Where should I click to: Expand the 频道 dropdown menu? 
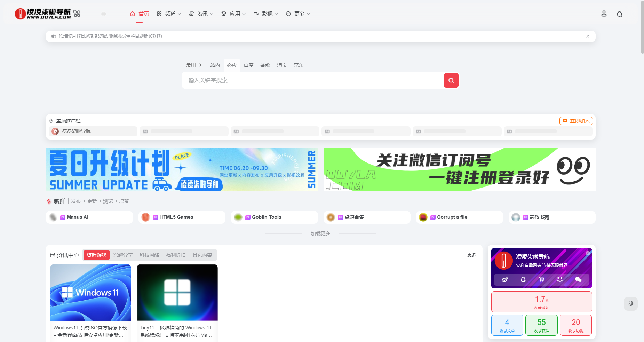tap(169, 14)
